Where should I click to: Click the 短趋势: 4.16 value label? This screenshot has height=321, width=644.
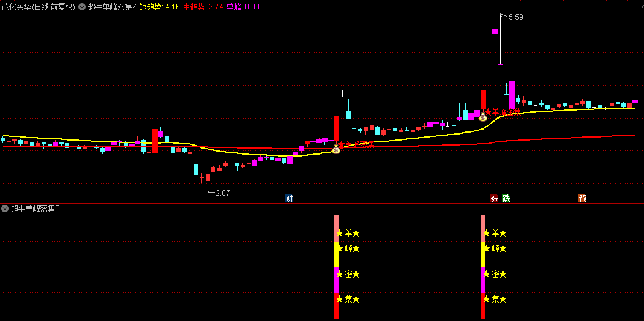tap(159, 7)
